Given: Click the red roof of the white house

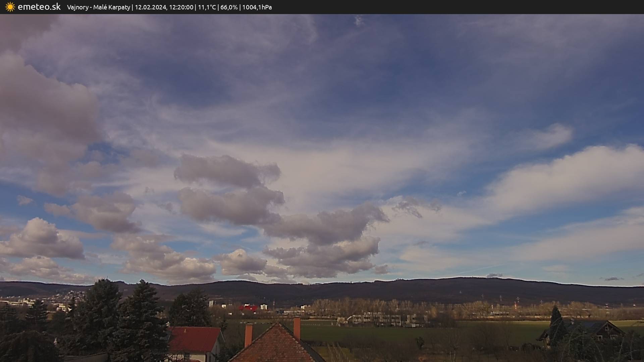Looking at the screenshot, I should click(x=195, y=339).
